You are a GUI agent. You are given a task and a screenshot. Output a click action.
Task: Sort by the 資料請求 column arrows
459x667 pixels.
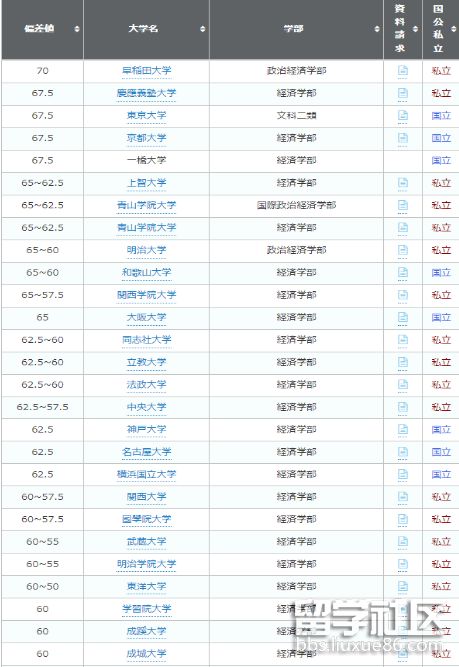(415, 29)
